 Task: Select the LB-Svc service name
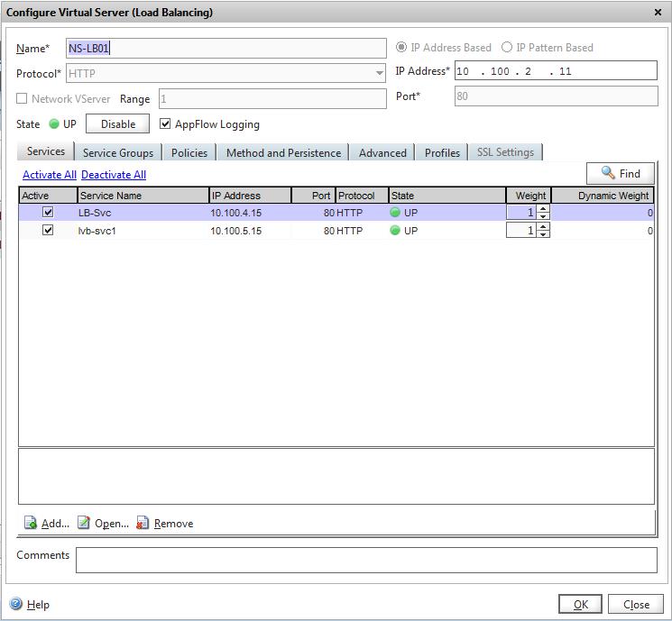point(95,213)
